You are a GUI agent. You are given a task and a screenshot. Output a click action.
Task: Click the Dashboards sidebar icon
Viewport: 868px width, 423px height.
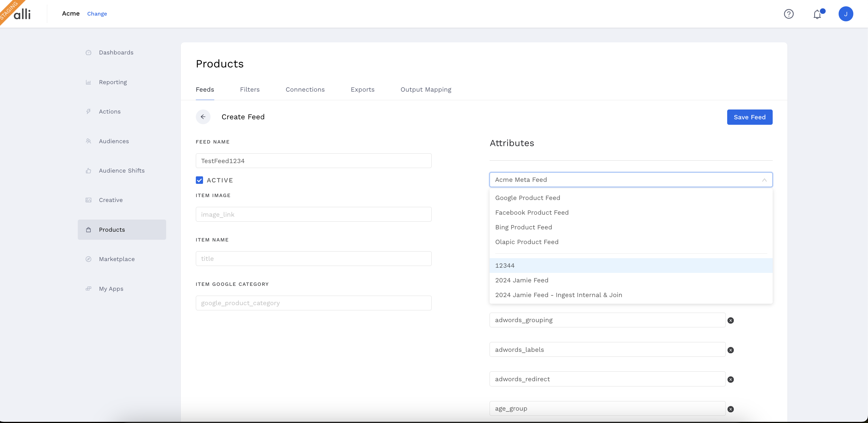tap(88, 52)
